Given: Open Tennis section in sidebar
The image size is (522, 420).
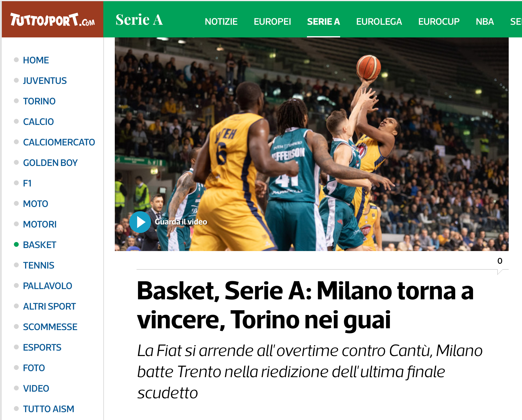Looking at the screenshot, I should pyautogui.click(x=39, y=266).
